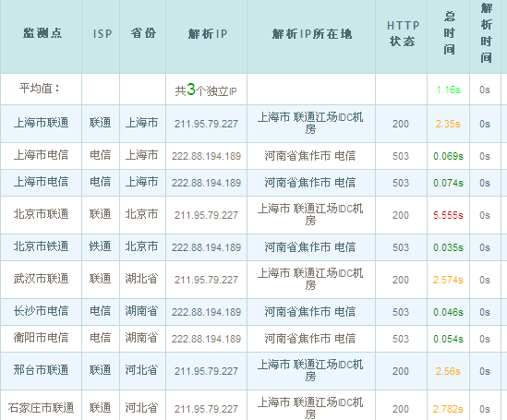
Task: Click the 省份 column header
Action: tap(143, 33)
